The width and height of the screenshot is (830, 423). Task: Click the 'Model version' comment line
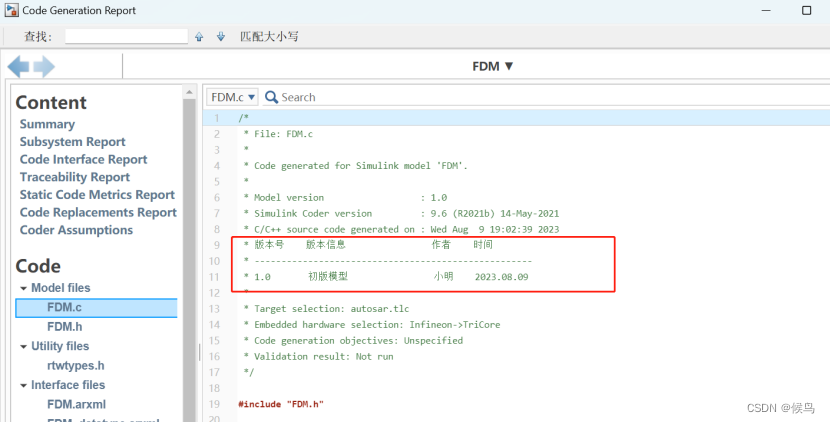pos(345,197)
